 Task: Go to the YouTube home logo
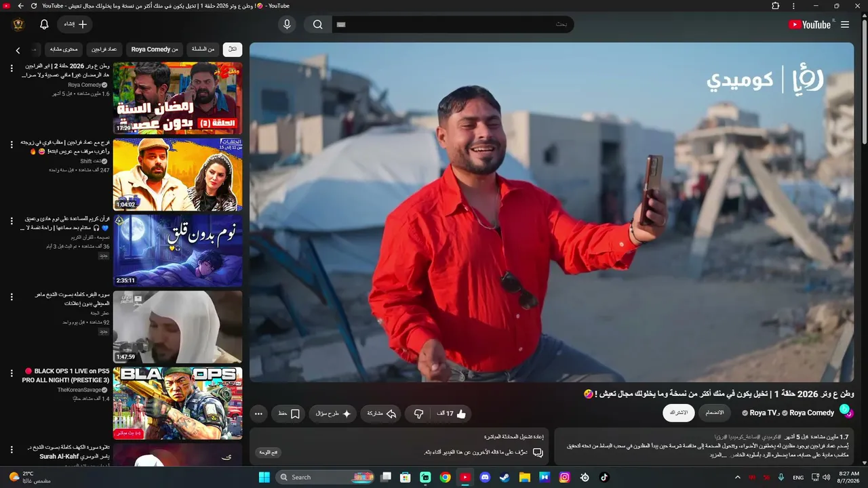810,24
